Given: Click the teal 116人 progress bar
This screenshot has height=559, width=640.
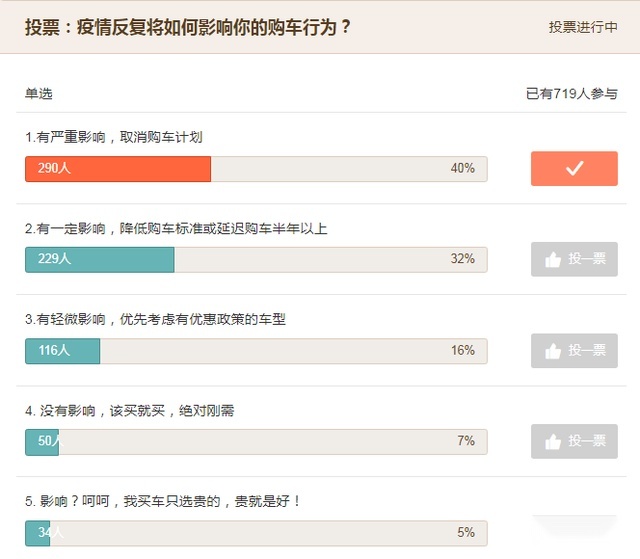Looking at the screenshot, I should pyautogui.click(x=62, y=351).
